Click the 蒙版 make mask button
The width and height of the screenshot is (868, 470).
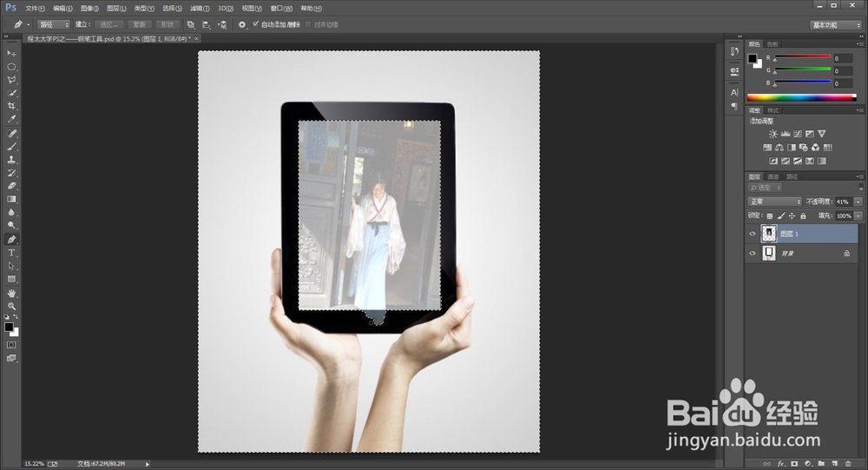[x=139, y=24]
